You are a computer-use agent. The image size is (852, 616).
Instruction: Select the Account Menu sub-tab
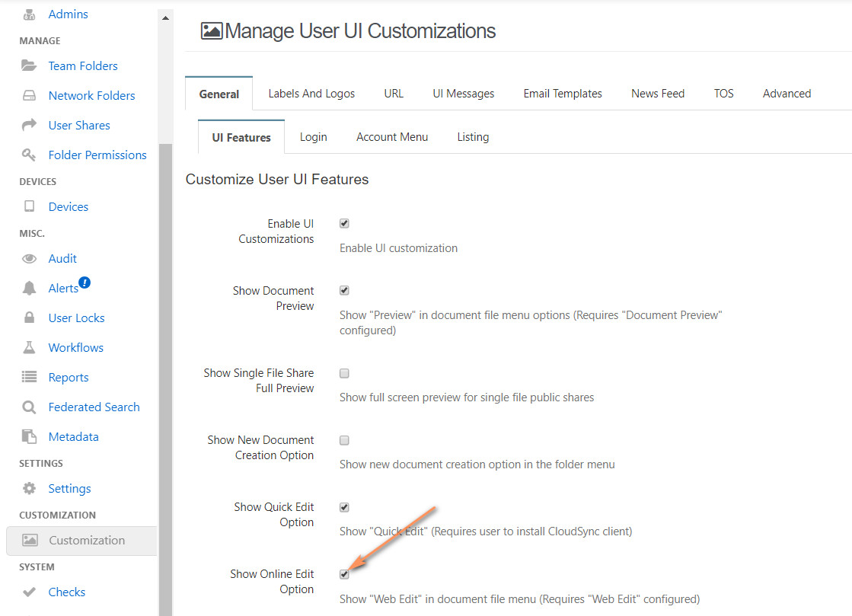(x=392, y=137)
